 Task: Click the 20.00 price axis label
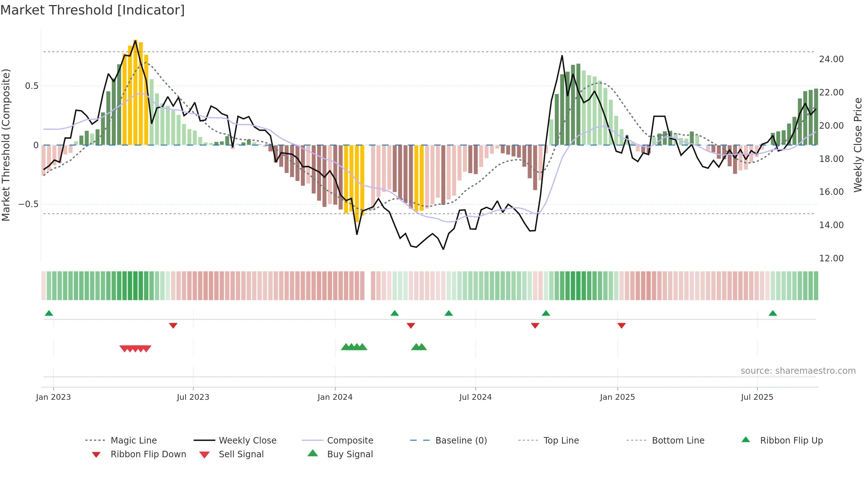pyautogui.click(x=831, y=126)
